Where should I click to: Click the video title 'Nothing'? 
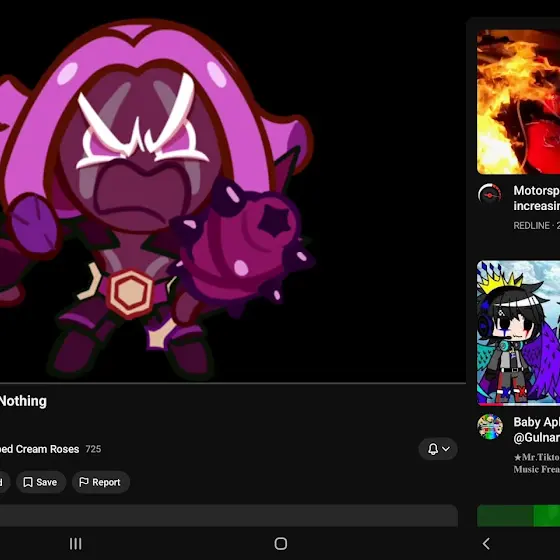pyautogui.click(x=23, y=401)
